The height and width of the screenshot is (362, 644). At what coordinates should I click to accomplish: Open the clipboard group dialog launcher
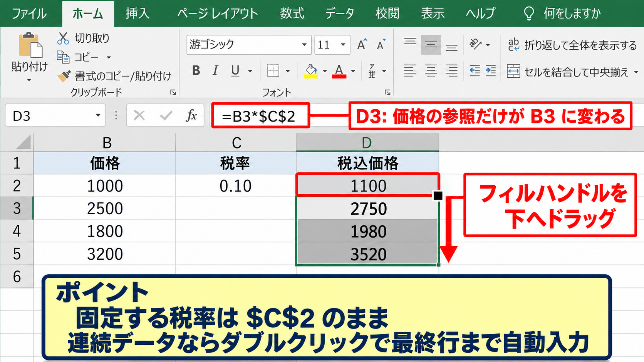173,92
